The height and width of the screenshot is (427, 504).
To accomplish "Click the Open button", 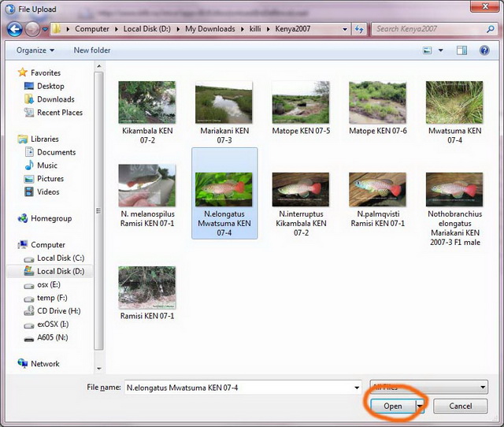I will [x=393, y=406].
